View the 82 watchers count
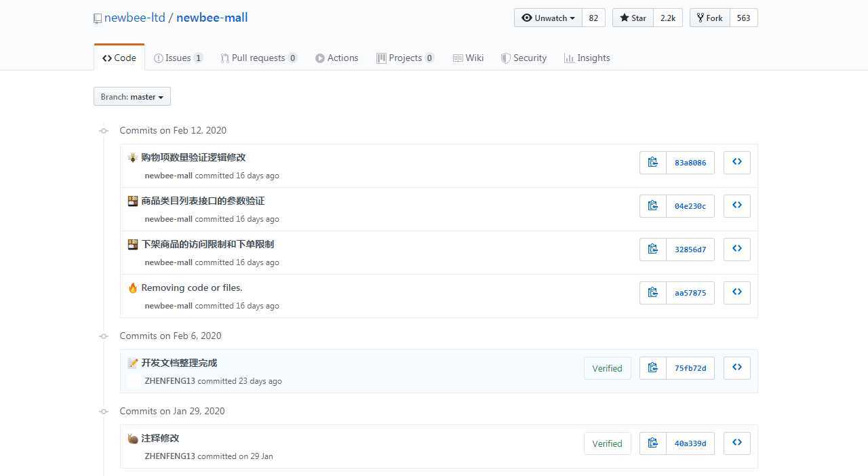Viewport: 868px width, 476px height. click(x=593, y=18)
